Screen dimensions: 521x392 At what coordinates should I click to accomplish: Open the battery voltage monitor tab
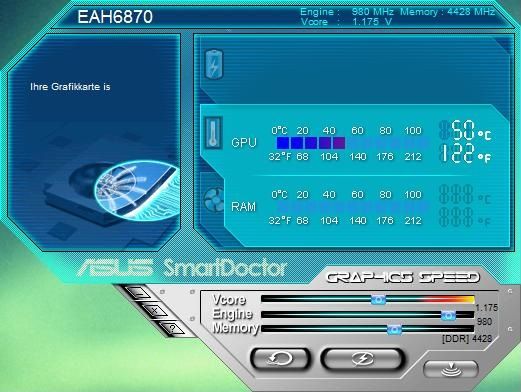214,64
